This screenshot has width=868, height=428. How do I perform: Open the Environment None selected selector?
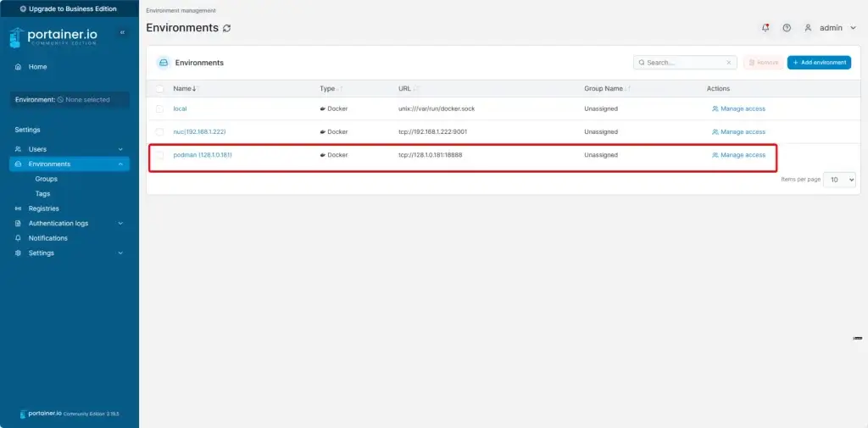[70, 100]
